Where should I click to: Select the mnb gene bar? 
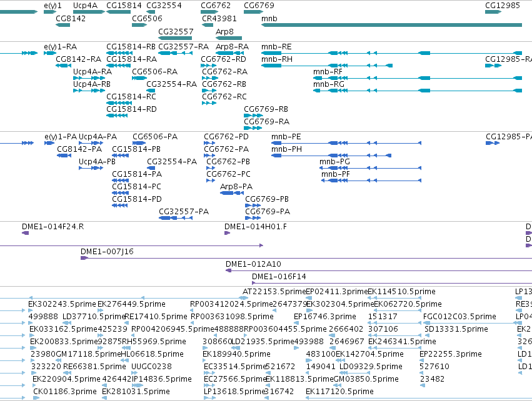391,25
